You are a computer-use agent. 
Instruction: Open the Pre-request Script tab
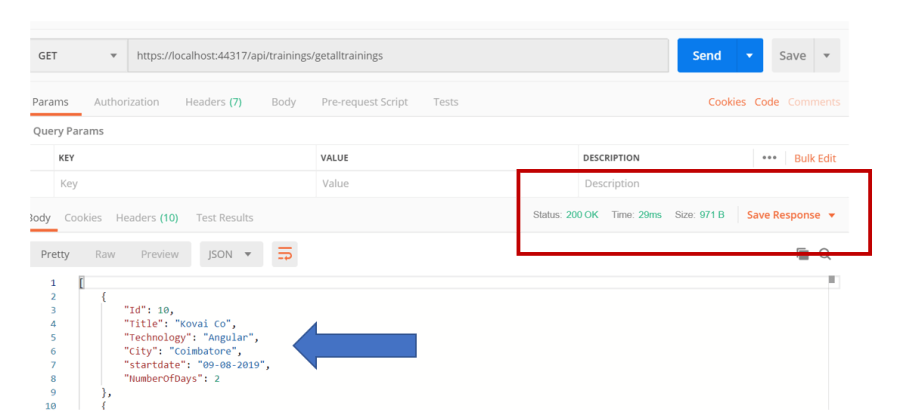[364, 102]
